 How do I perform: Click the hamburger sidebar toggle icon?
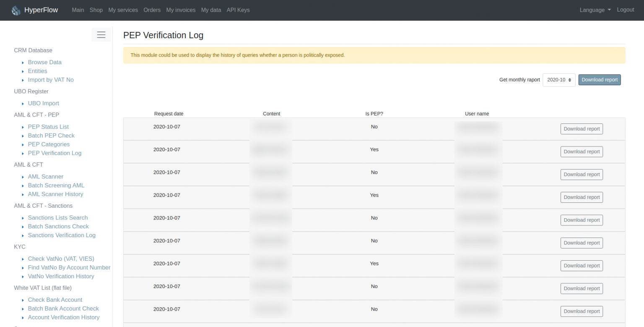pyautogui.click(x=101, y=35)
